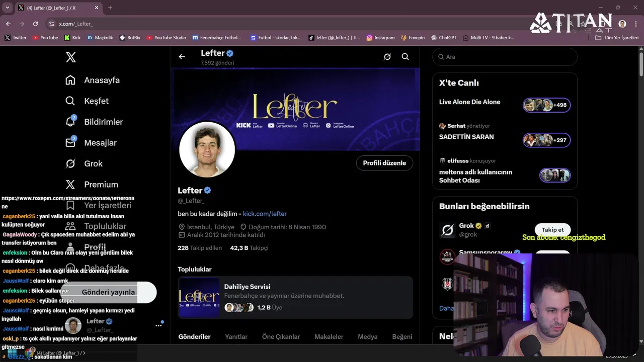The image size is (644, 362).
Task: Open the Dahiliye Servisi community card
Action: pos(295,297)
